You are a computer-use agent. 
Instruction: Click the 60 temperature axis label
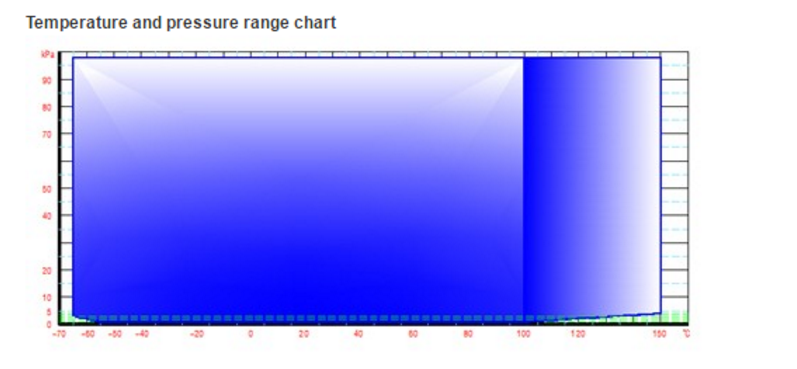[413, 334]
